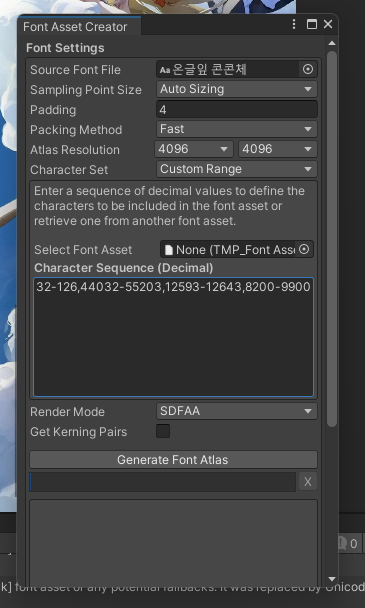Click the Generate Font Atlas button
The height and width of the screenshot is (608, 365).
coord(173,459)
